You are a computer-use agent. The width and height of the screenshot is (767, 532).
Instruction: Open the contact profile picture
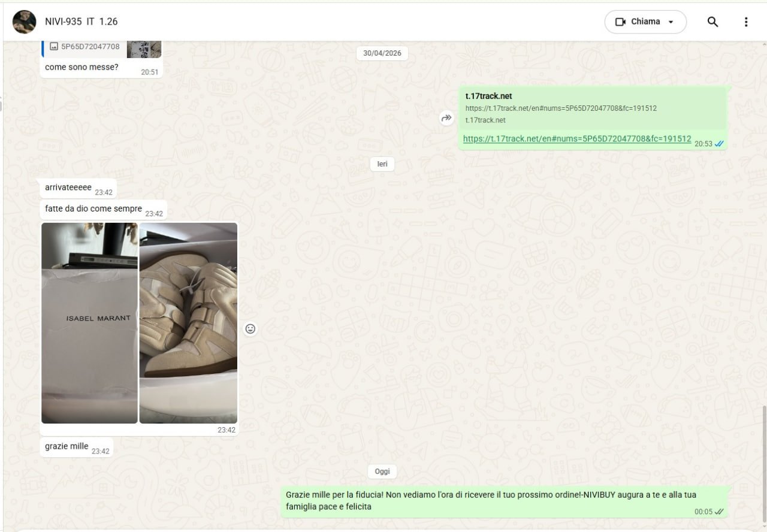coord(24,22)
